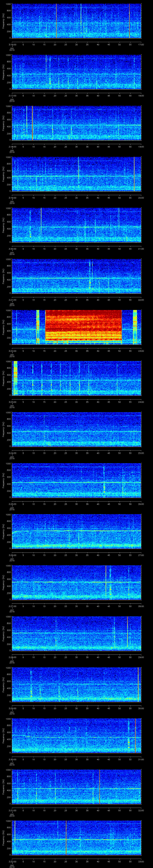Viewport: 153px width, 868px height.
Task: Select the 31:00 end time label
Action: [141, 759]
